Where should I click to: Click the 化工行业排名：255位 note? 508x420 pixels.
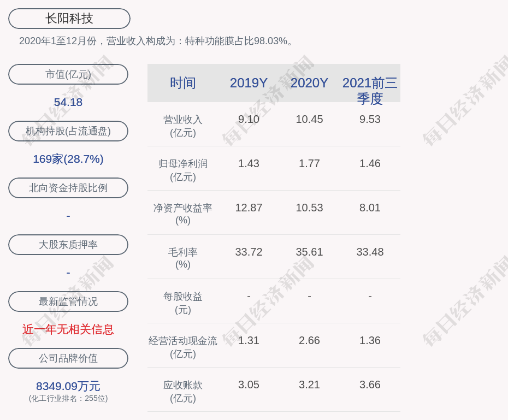[68, 398]
